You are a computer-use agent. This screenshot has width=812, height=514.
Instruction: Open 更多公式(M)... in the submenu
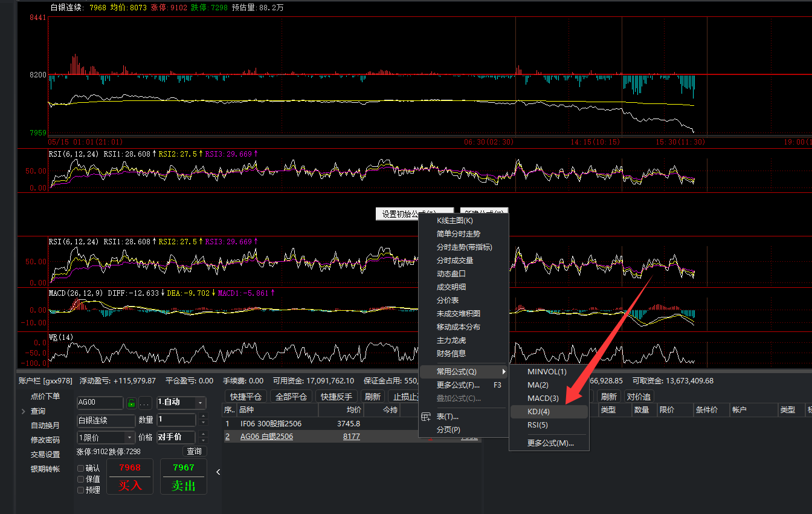pyautogui.click(x=549, y=443)
